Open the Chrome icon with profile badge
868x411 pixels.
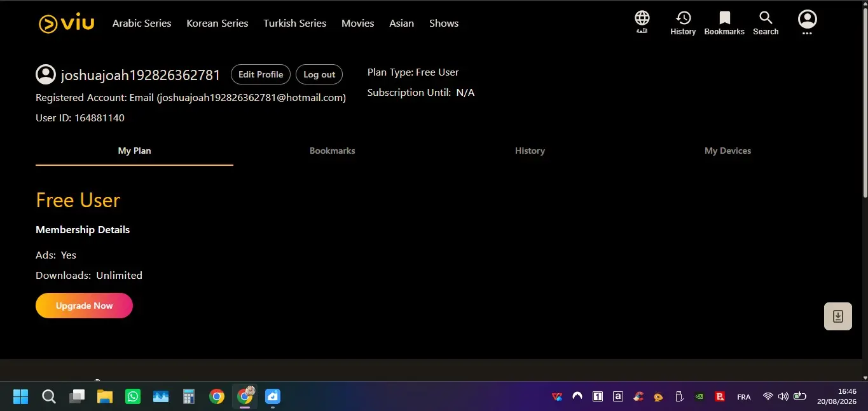pyautogui.click(x=245, y=397)
